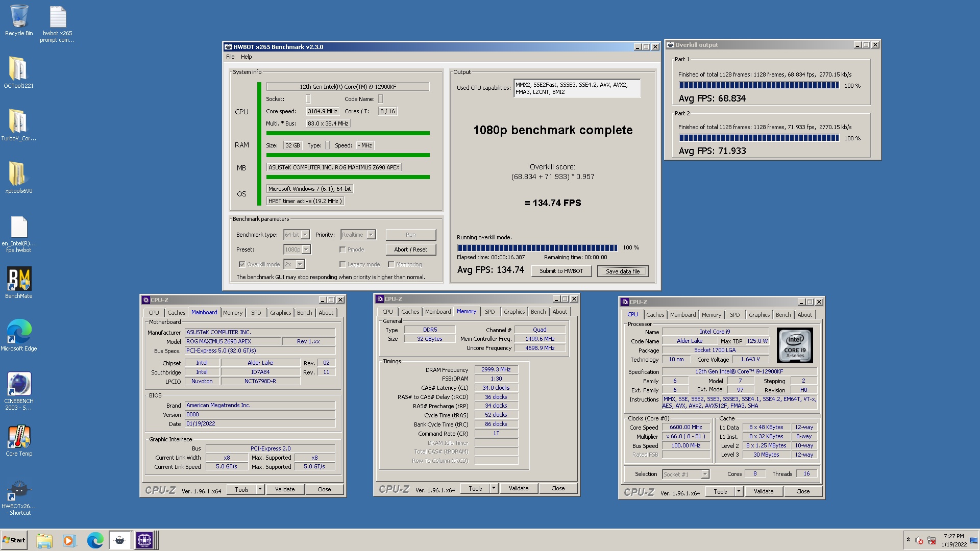
Task: Click the Part 1 progress bar
Action: [758, 86]
